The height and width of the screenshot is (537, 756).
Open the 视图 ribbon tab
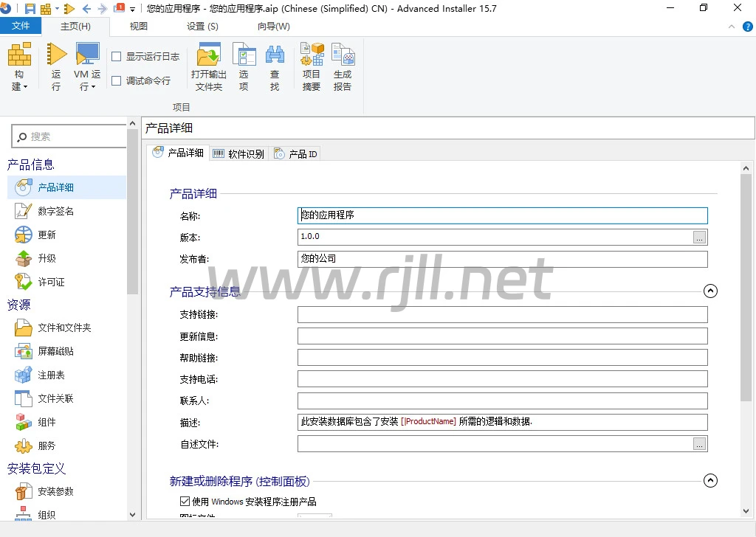coord(138,27)
